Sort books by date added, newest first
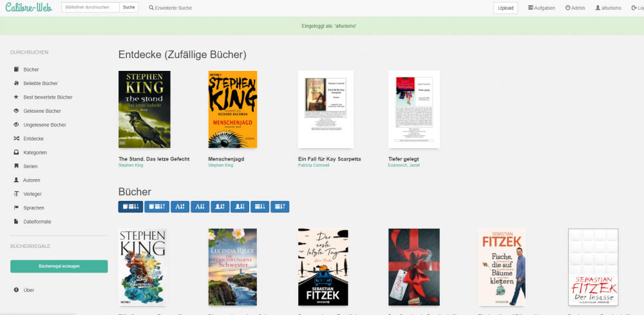This screenshot has width=644, height=315. [x=131, y=207]
